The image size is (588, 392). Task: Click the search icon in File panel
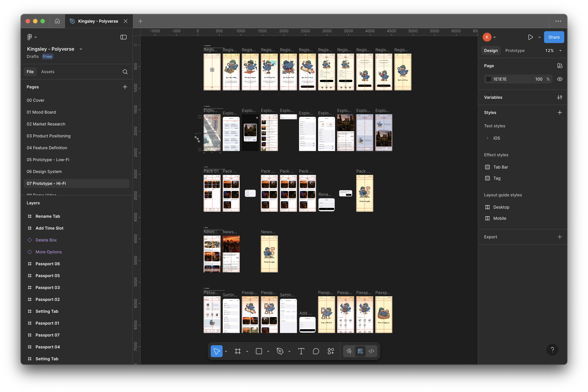tap(125, 72)
